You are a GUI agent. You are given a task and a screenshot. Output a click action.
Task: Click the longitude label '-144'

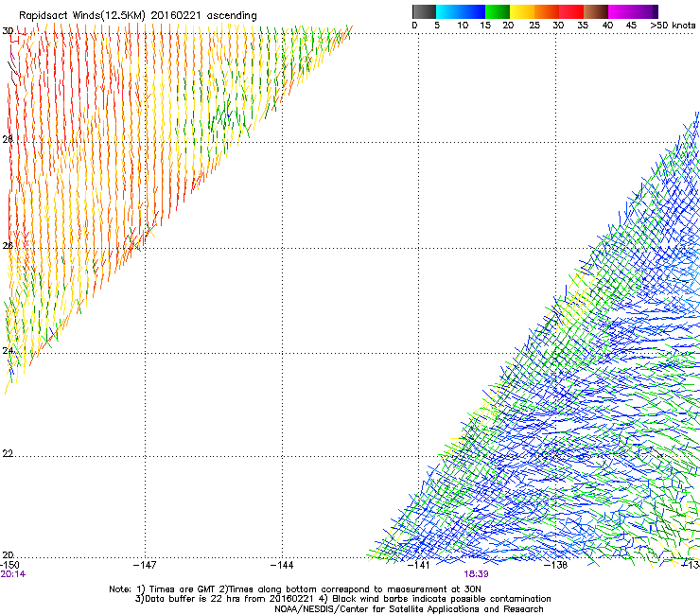(x=282, y=565)
